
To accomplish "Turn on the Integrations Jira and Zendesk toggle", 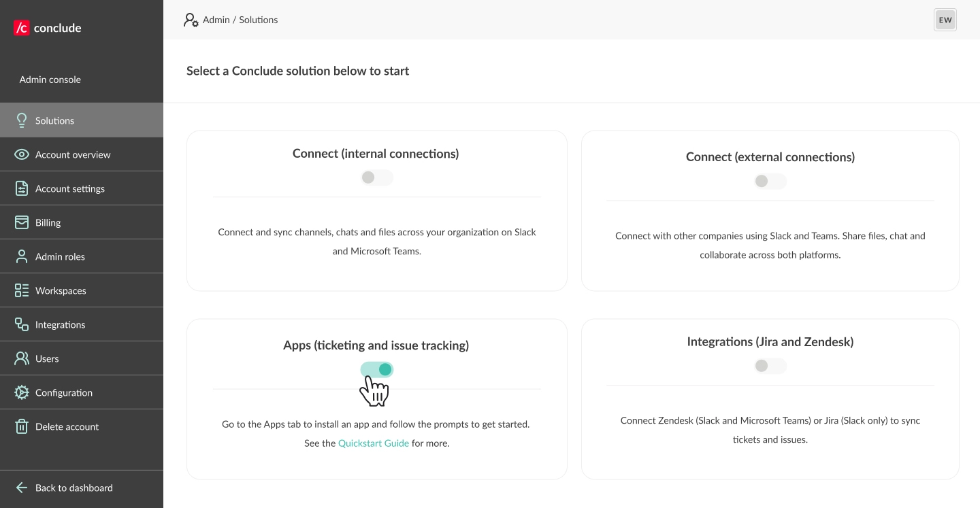I will pos(770,365).
